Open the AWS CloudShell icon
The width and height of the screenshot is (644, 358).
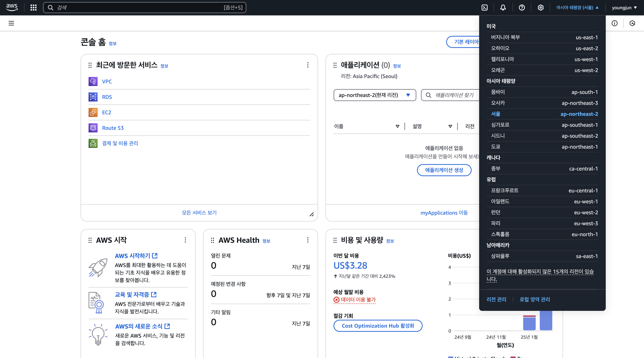click(484, 8)
